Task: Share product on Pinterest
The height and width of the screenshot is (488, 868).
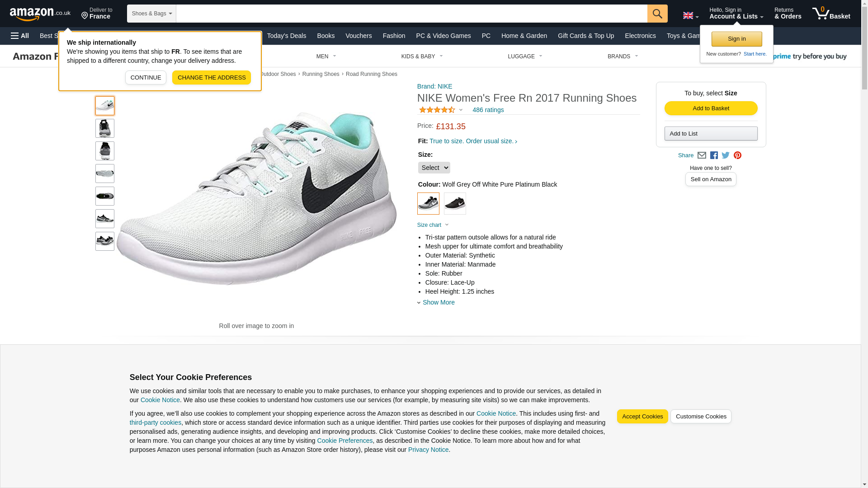Action: [737, 155]
